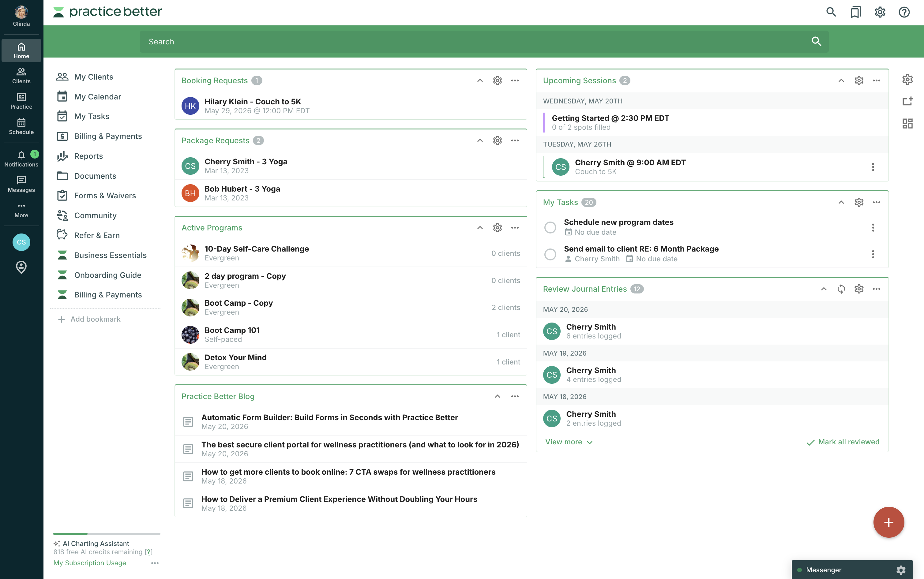Collapse the Upcoming Sessions widget
This screenshot has height=579, width=924.
tap(841, 80)
